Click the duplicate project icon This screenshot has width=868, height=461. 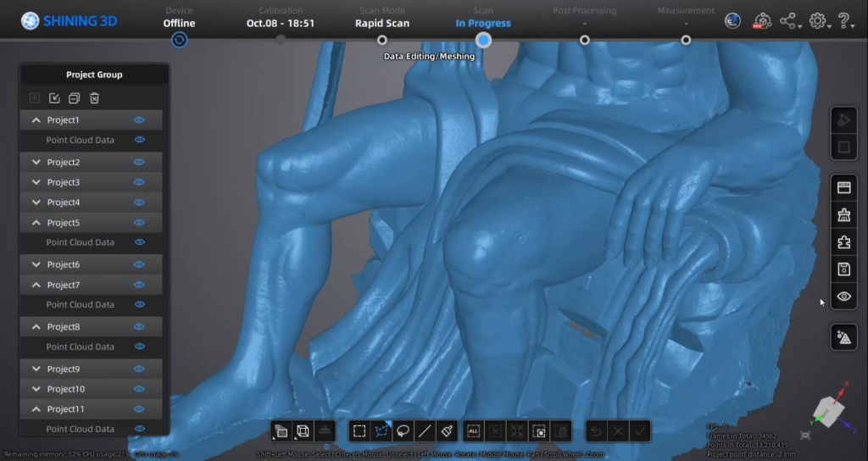click(75, 98)
